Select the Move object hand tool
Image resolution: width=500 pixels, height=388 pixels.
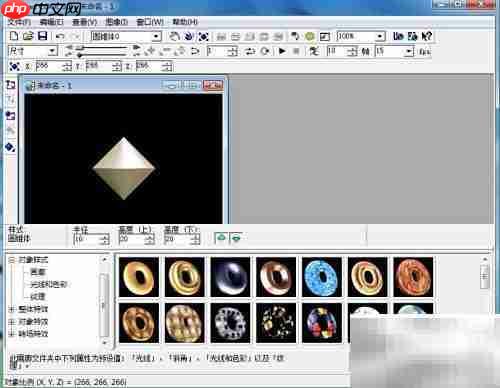pyautogui.click(x=174, y=36)
